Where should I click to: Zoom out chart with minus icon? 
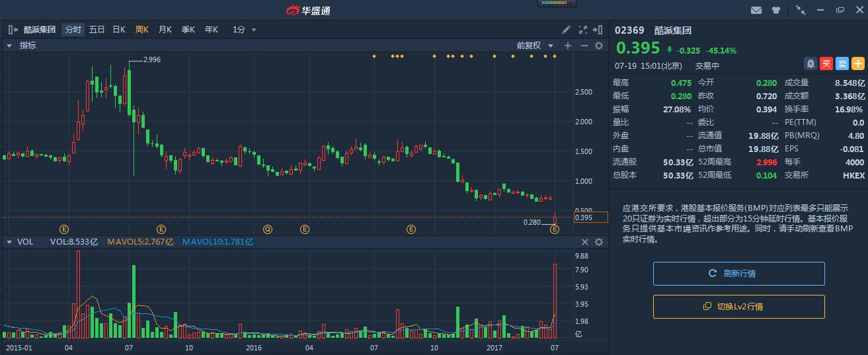584,46
